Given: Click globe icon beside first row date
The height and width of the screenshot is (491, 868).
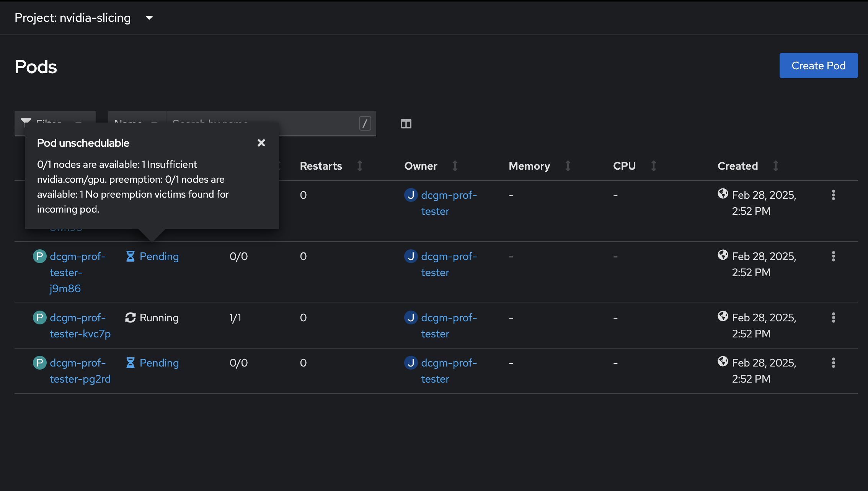Looking at the screenshot, I should point(723,193).
